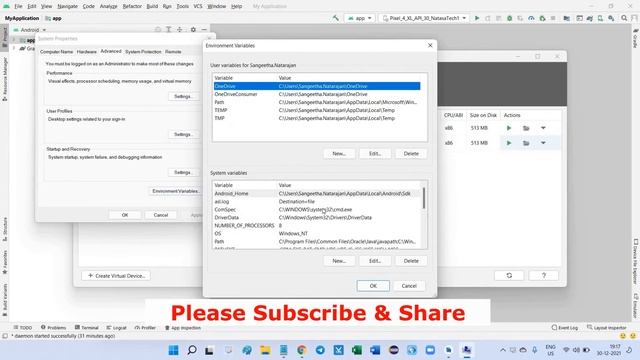
Task: Show hidden system tray icons chevron
Action: (503, 350)
